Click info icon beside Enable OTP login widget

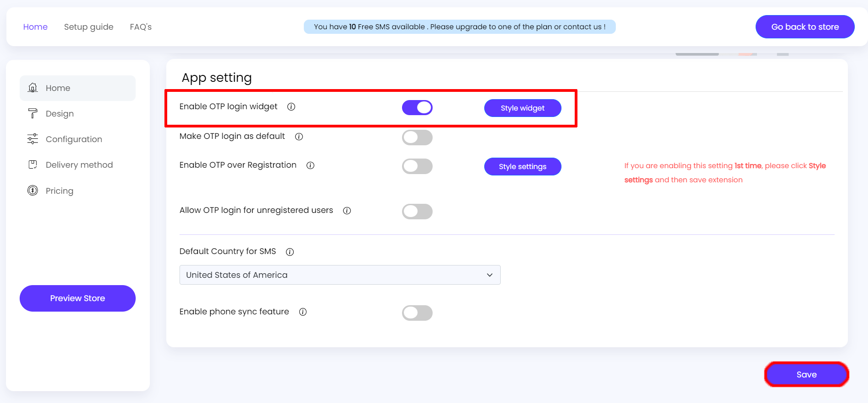[x=291, y=107]
